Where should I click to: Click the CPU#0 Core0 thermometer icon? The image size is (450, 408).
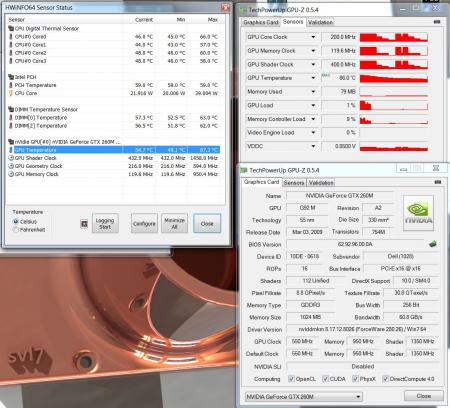(11, 37)
